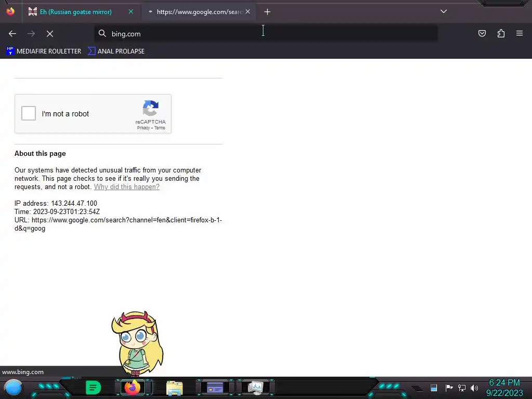Viewport: 532px width, 399px height.
Task: Open the Why did this happen? link
Action: pos(127,187)
